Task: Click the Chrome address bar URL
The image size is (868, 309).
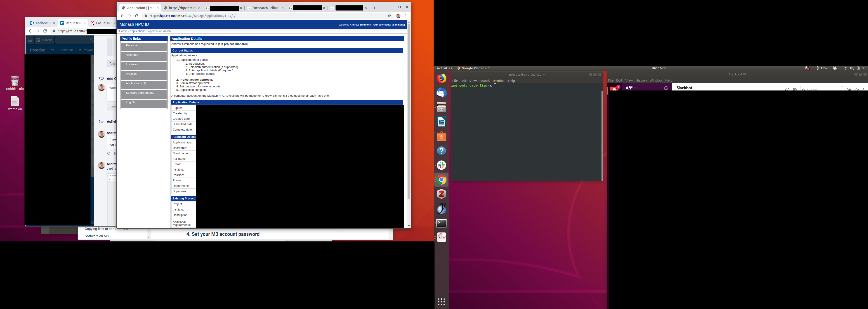Action: click(192, 16)
